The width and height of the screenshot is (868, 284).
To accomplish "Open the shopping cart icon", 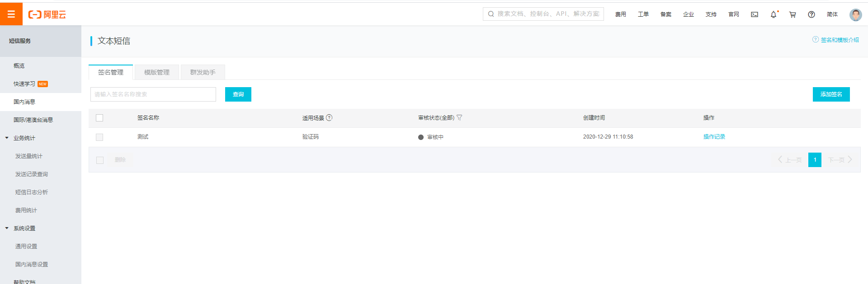I will [x=793, y=14].
